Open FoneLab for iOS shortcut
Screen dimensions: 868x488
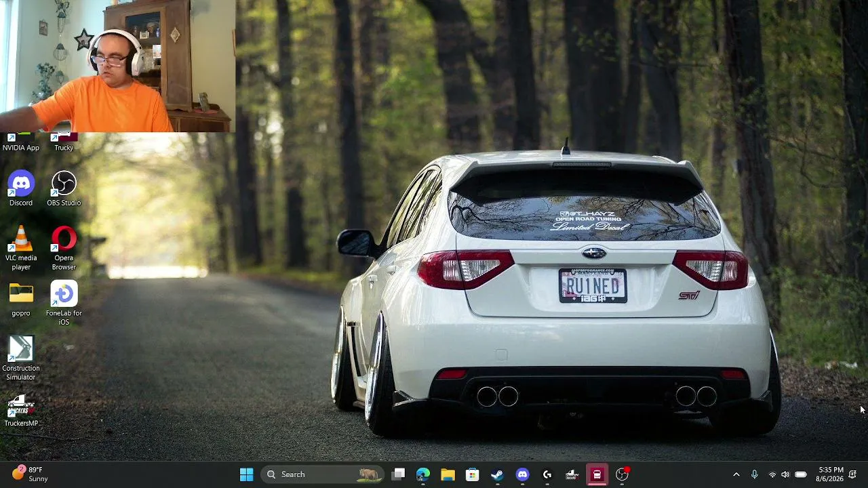click(64, 303)
